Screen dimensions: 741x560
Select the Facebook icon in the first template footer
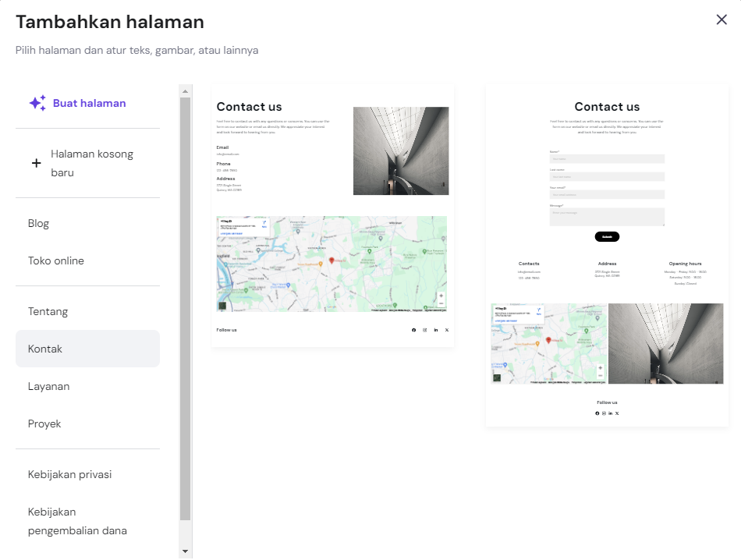(x=414, y=330)
